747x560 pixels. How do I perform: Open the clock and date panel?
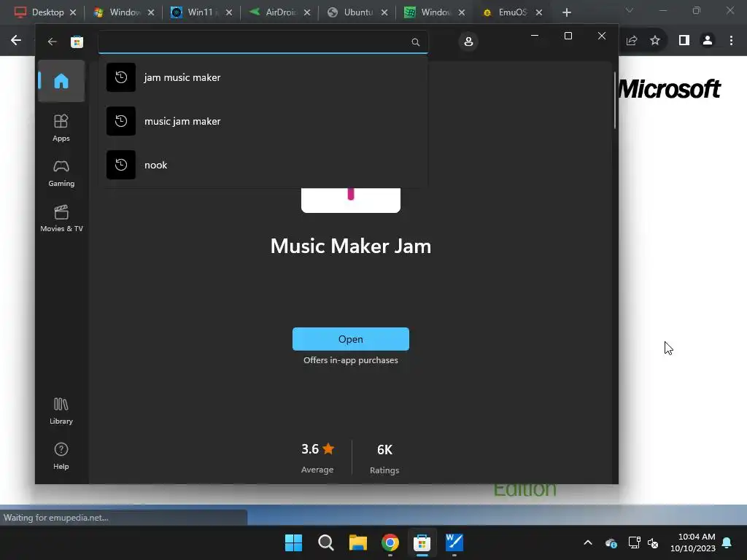click(x=693, y=542)
